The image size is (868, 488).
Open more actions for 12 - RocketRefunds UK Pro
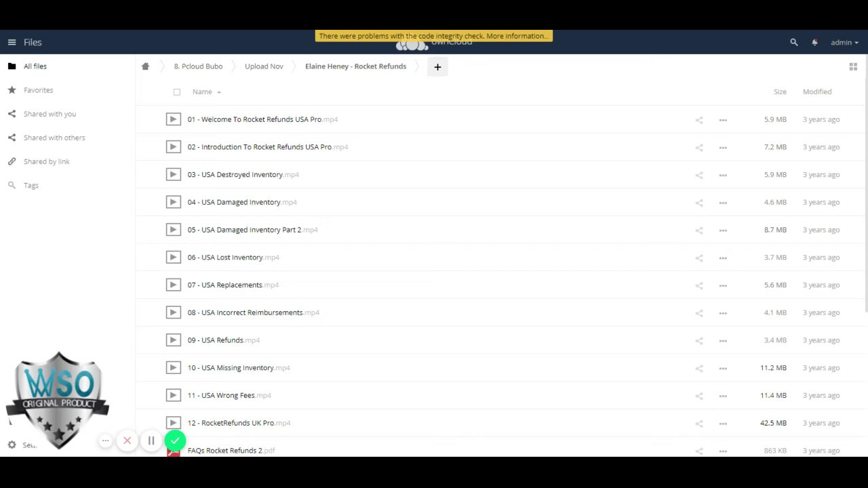pyautogui.click(x=723, y=424)
